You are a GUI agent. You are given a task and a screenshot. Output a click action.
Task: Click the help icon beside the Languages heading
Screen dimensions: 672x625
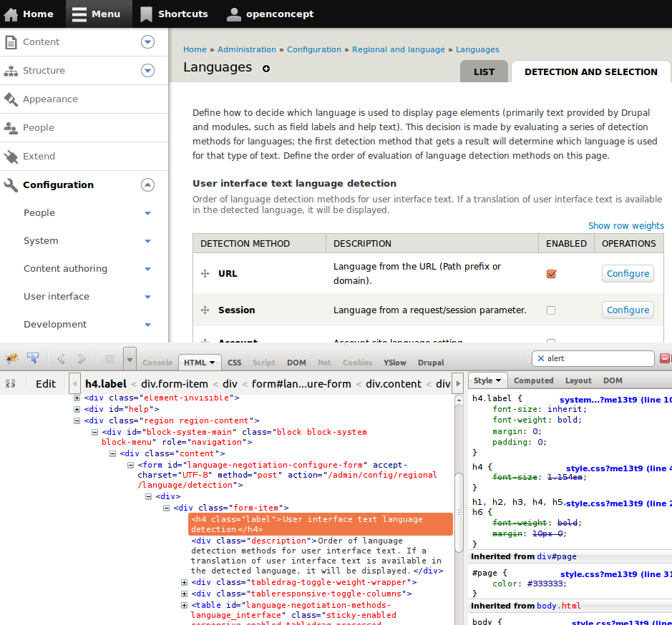click(266, 69)
